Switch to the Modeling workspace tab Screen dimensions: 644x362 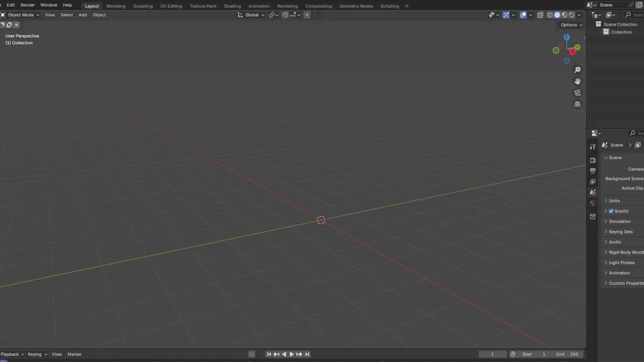pyautogui.click(x=116, y=6)
